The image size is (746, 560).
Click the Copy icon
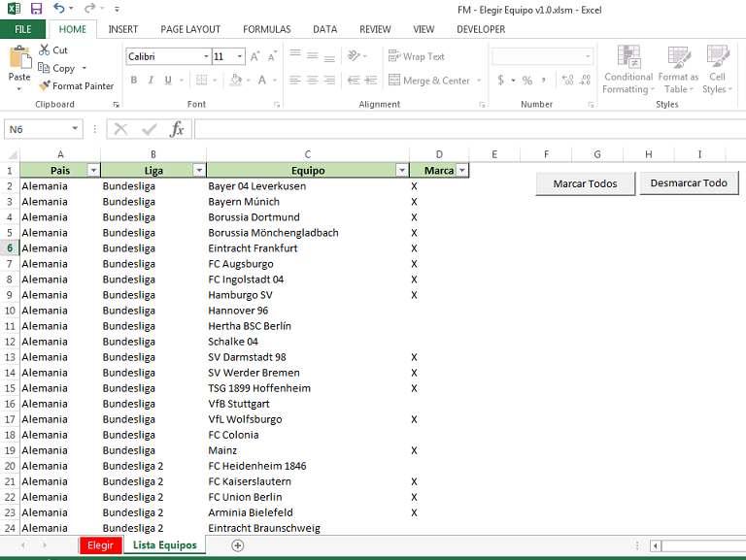point(44,68)
